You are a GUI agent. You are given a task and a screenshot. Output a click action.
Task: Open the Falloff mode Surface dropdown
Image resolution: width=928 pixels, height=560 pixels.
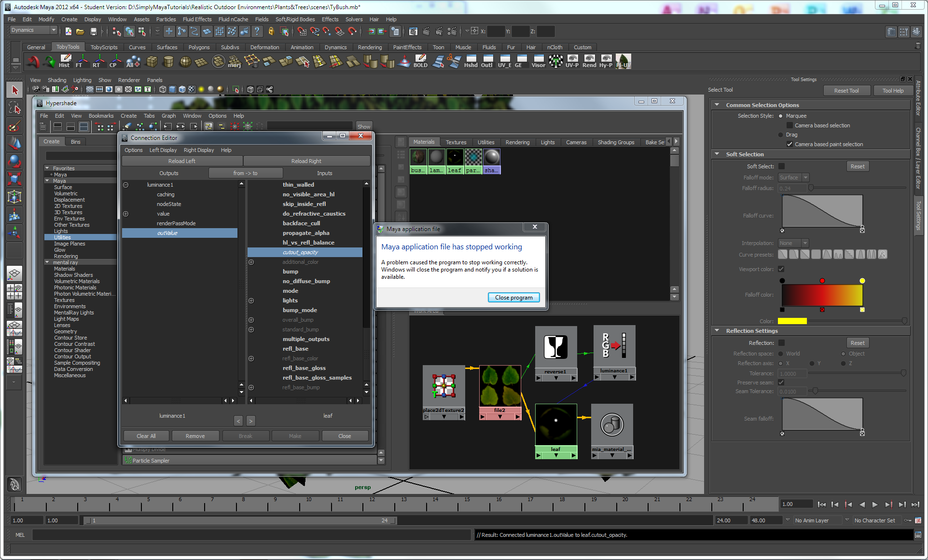(x=793, y=178)
